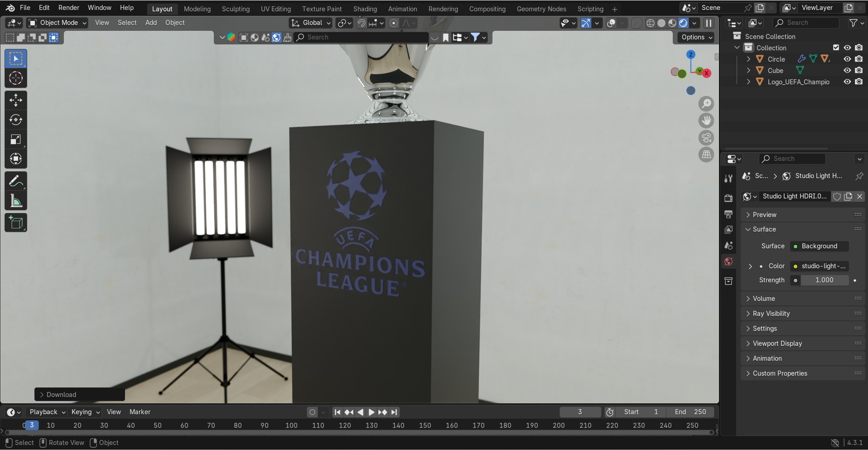Open the File menu
Image resolution: width=868 pixels, height=450 pixels.
point(25,8)
